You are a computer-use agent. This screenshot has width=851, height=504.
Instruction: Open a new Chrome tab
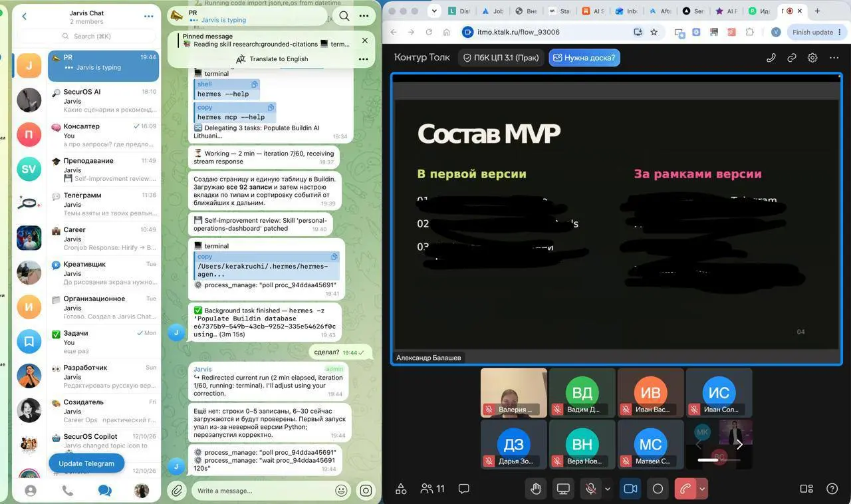817,11
